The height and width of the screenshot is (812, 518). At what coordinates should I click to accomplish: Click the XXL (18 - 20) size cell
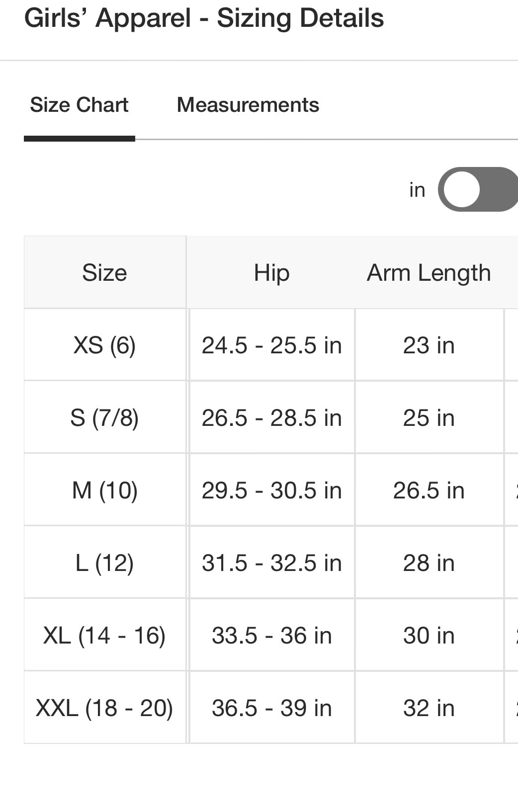pyautogui.click(x=104, y=708)
